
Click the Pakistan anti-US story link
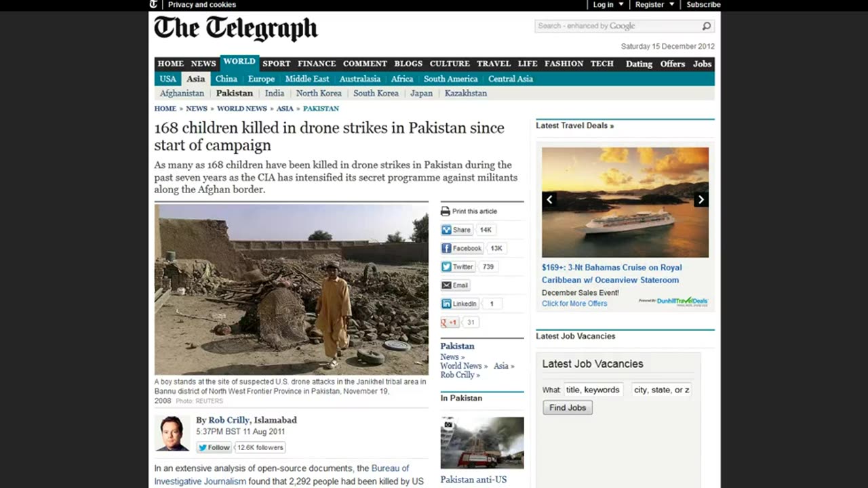473,480
